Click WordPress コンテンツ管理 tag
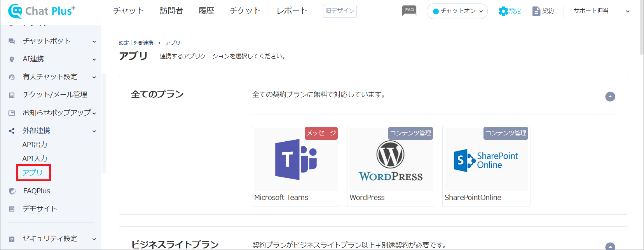644x250 pixels. (410, 133)
